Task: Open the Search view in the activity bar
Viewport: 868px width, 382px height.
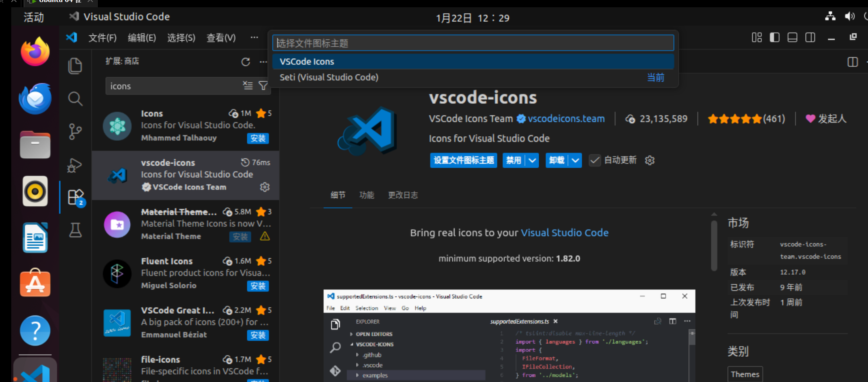Action: tap(75, 99)
